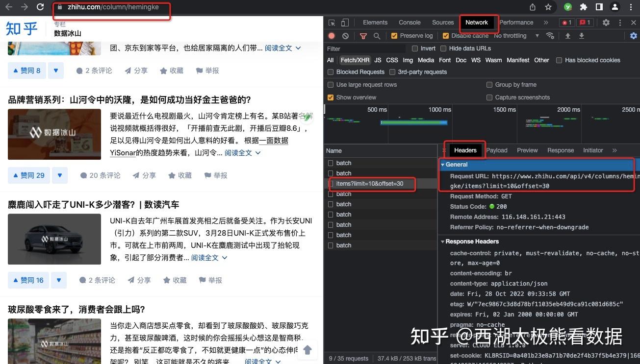Screen dimensions: 640x364
Task: Open the DevTools customize kebab menu
Action: [620, 23]
